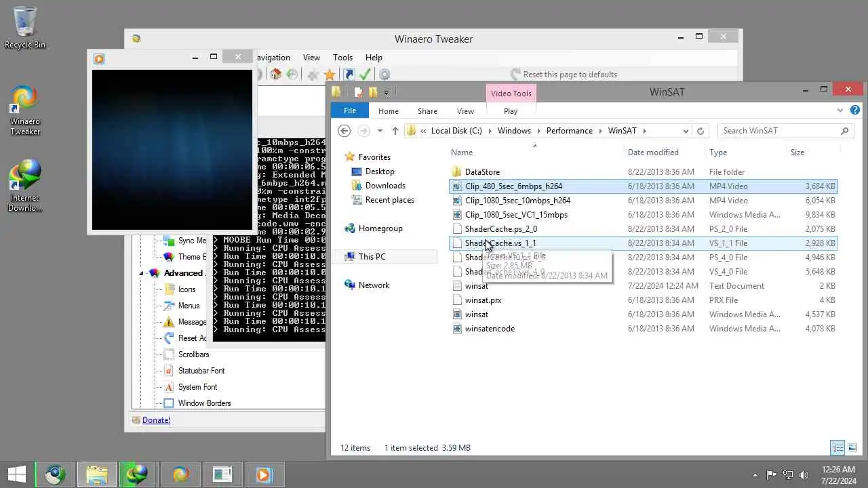This screenshot has height=488, width=868.
Task: Click the shortcut arrow icon in Winaero toolbar
Action: pyautogui.click(x=349, y=75)
